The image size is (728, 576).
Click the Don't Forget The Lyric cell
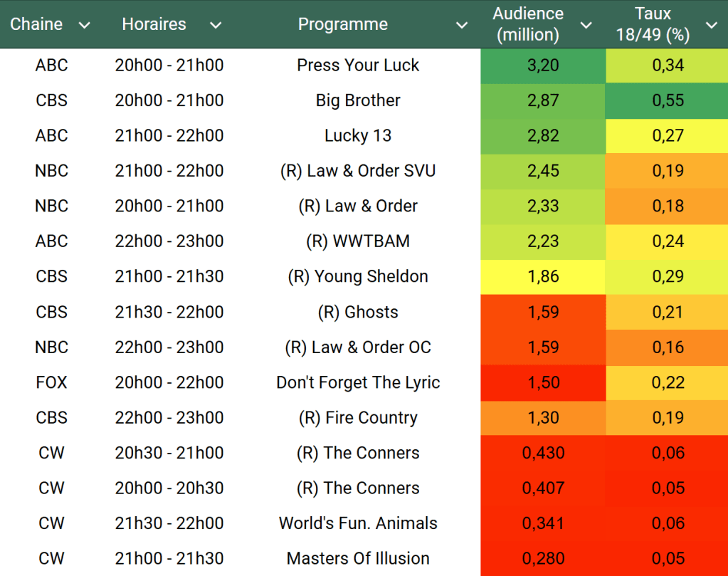358,382
